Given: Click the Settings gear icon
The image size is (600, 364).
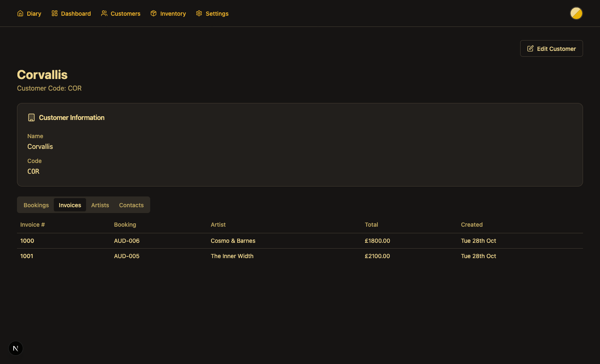Looking at the screenshot, I should click(x=199, y=14).
